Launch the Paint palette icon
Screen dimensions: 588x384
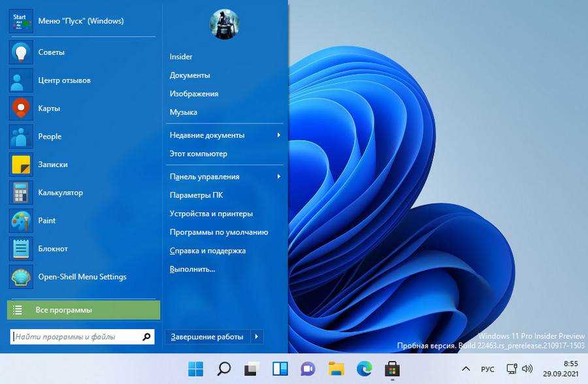click(x=21, y=221)
